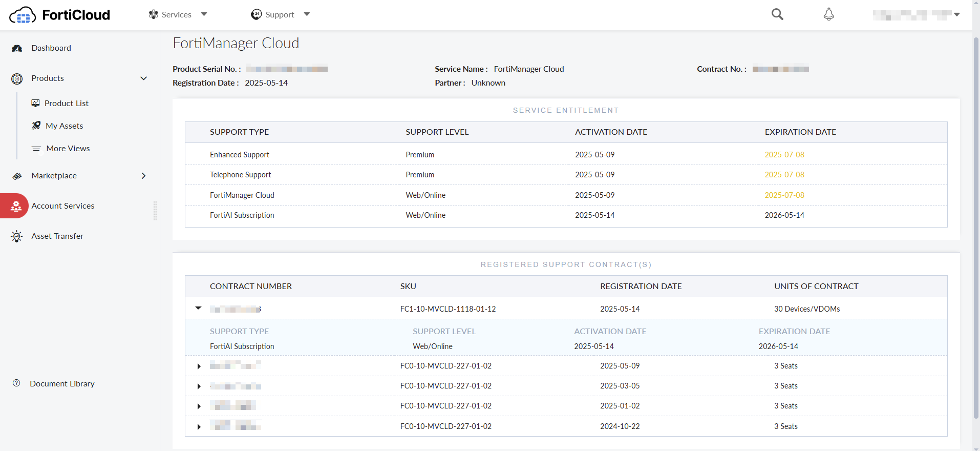The height and width of the screenshot is (451, 980).
Task: Expand contract row registered 2024-10-22
Action: (x=199, y=426)
